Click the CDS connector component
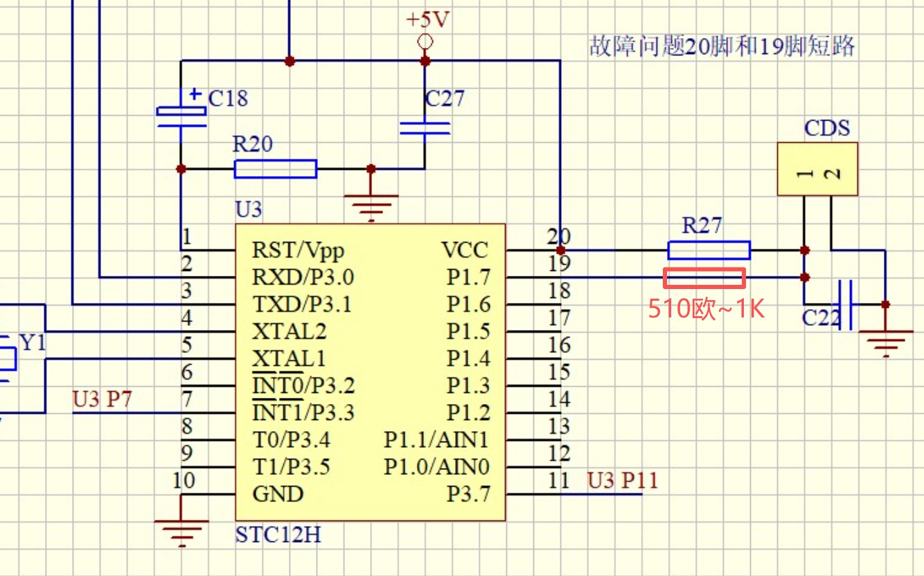Viewport: 924px width, 576px height. [x=817, y=169]
